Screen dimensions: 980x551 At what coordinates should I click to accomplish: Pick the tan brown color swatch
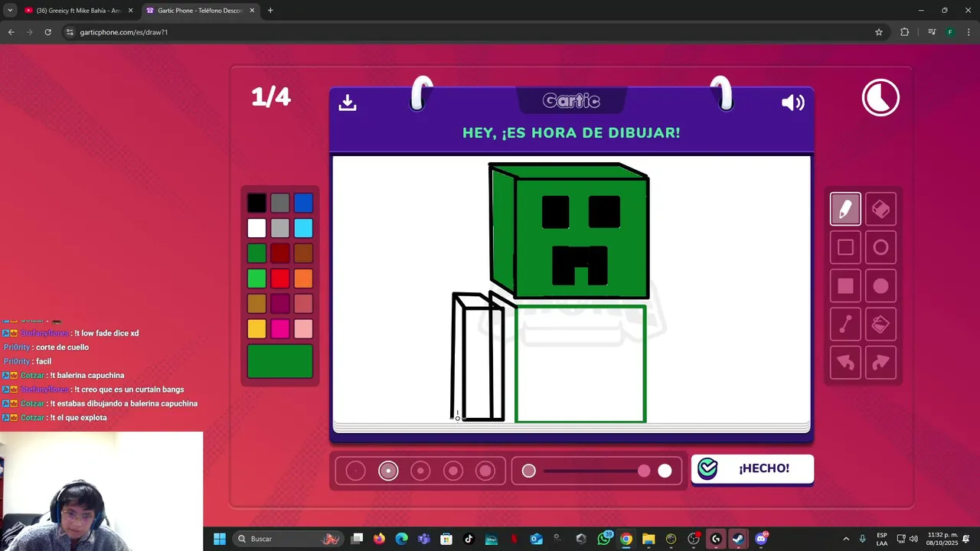256,304
